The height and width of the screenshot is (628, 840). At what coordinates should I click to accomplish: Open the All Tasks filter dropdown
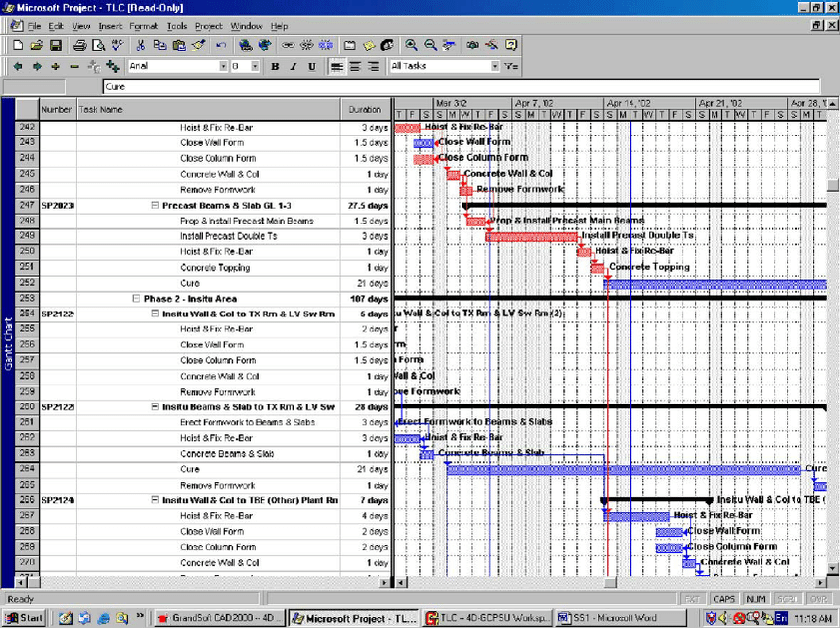point(494,66)
